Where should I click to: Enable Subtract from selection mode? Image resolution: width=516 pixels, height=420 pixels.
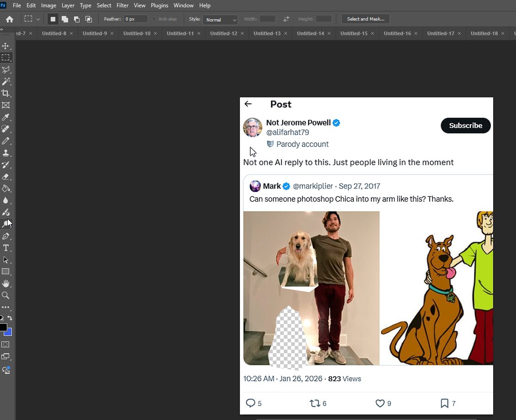tap(77, 19)
